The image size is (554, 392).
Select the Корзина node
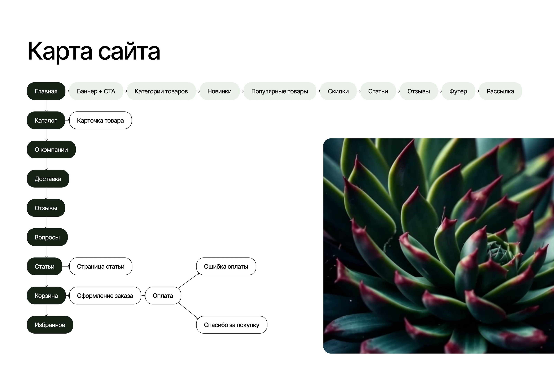[x=46, y=296]
